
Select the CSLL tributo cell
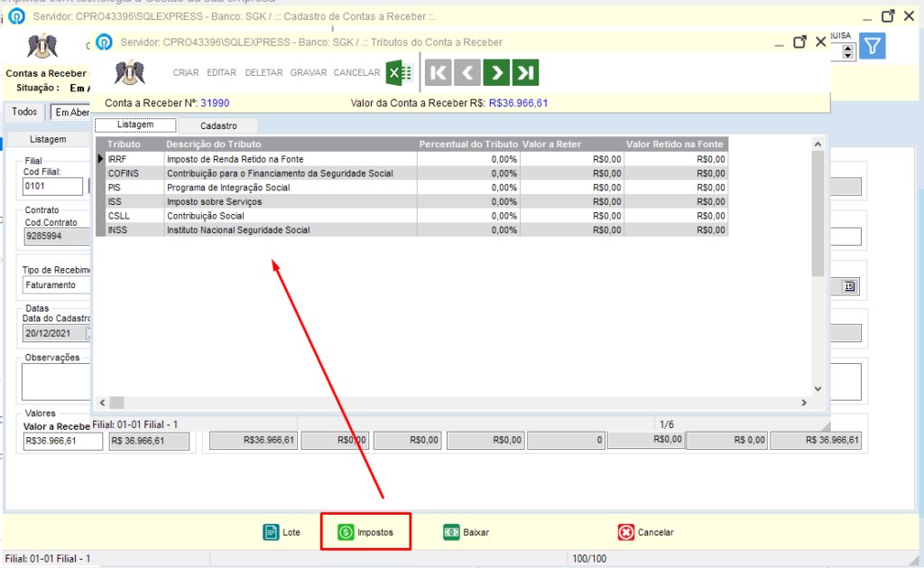(135, 216)
